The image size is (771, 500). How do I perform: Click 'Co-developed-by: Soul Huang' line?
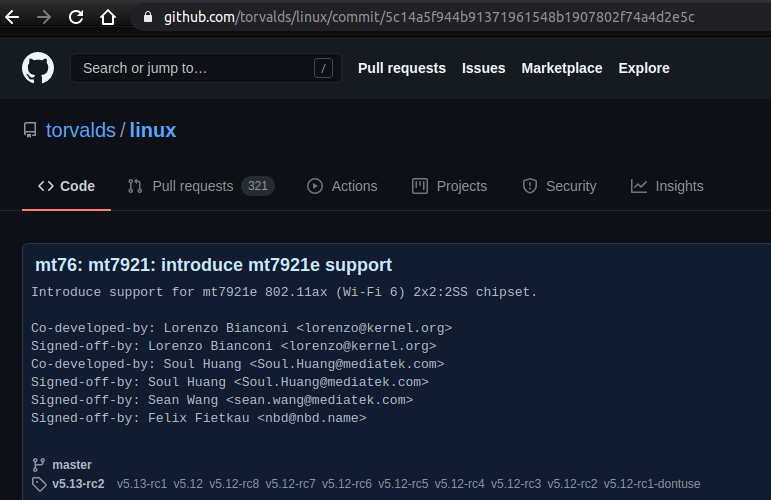(x=237, y=364)
